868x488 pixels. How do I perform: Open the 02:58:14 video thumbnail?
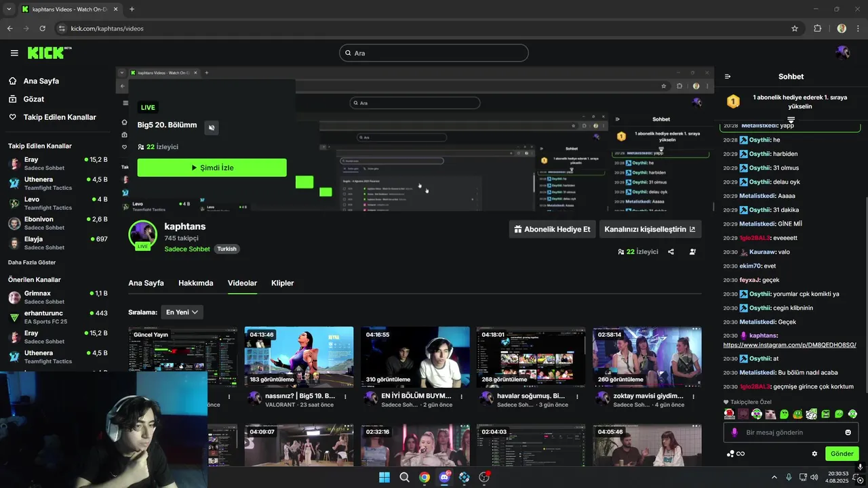tap(647, 357)
